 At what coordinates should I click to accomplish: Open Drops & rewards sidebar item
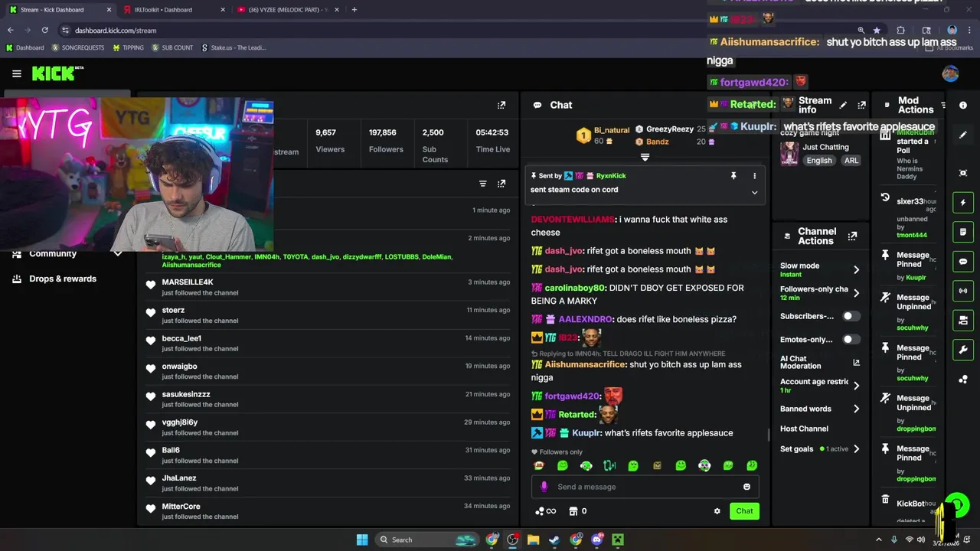pyautogui.click(x=63, y=279)
